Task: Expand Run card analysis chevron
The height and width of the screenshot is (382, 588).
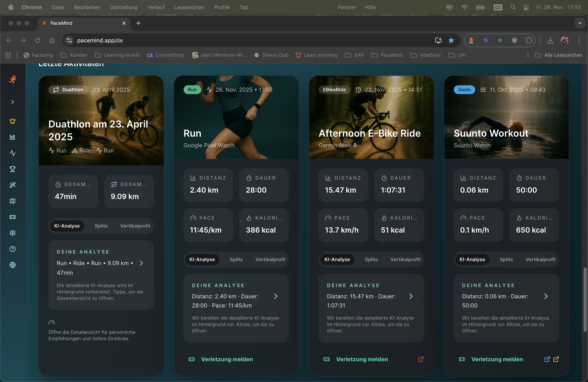Action: (x=276, y=296)
